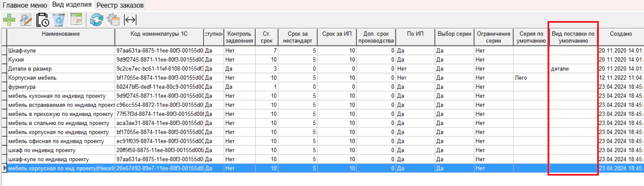Click the детали delivery type cell

click(x=560, y=69)
